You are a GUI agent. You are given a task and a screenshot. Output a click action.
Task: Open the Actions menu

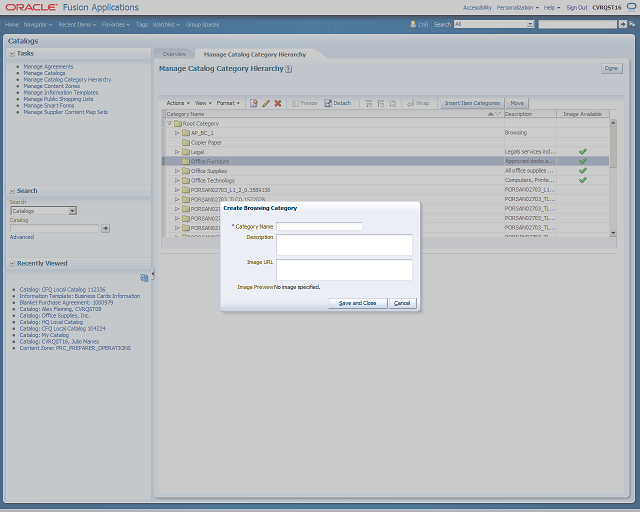[178, 103]
